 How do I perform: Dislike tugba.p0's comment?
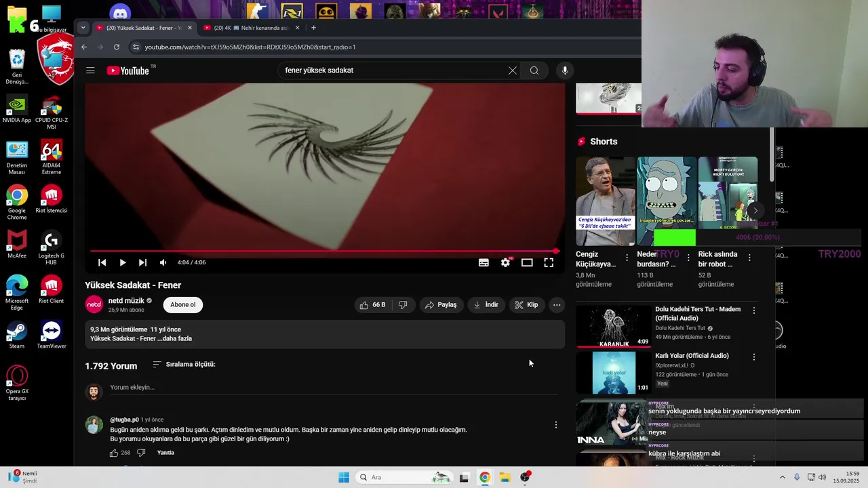(141, 453)
